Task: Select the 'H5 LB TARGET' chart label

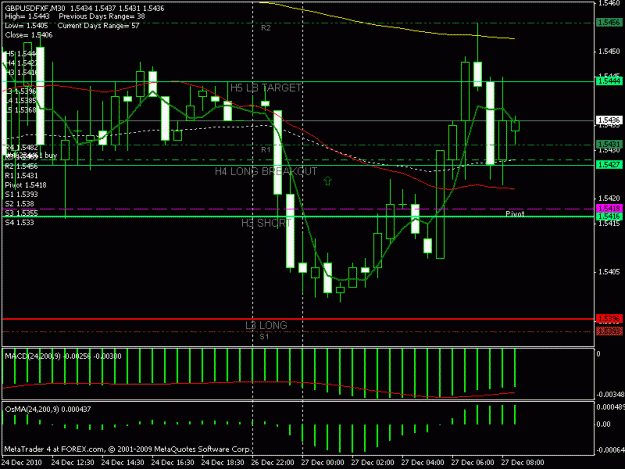Action: click(x=266, y=88)
